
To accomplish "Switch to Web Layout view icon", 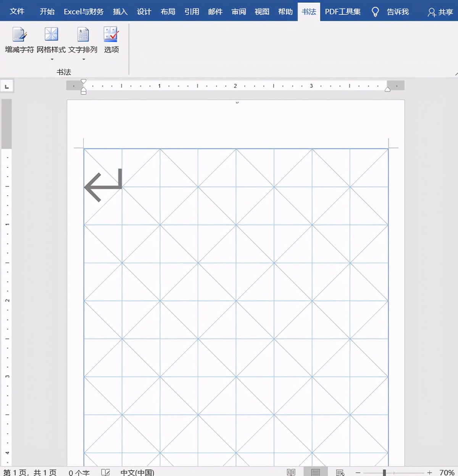I will click(x=340, y=472).
